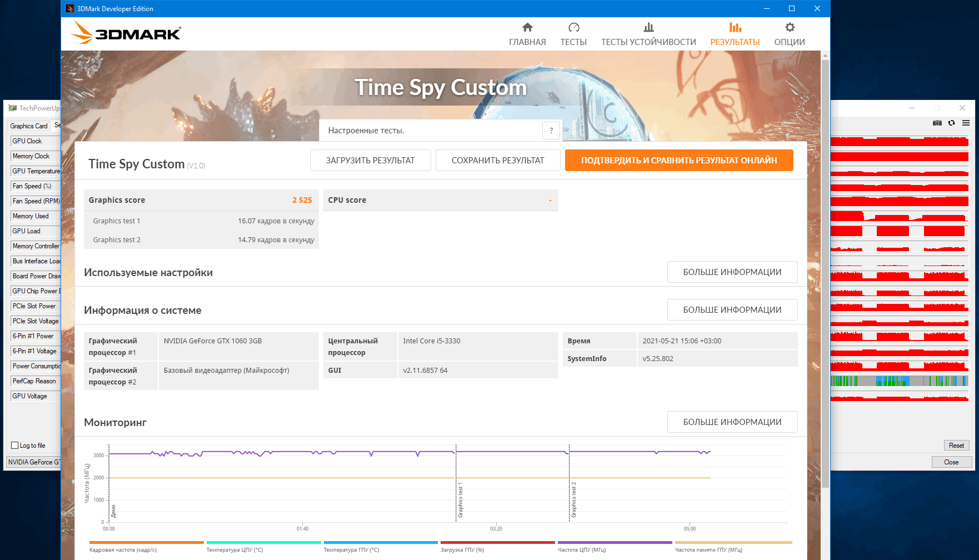This screenshot has width=979, height=560.
Task: Open ТЕСТЫ УСТОЙЧИВОСТИ stress tests tab
Action: pyautogui.click(x=648, y=34)
